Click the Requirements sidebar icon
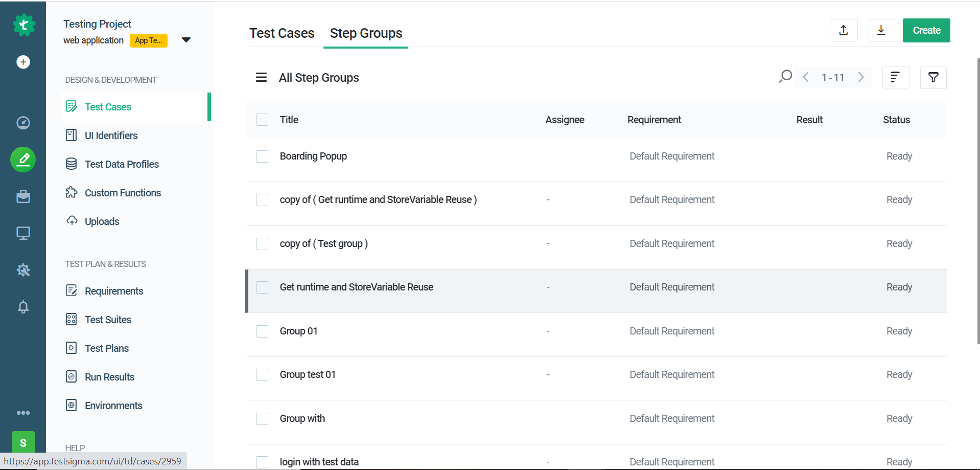 [x=72, y=290]
